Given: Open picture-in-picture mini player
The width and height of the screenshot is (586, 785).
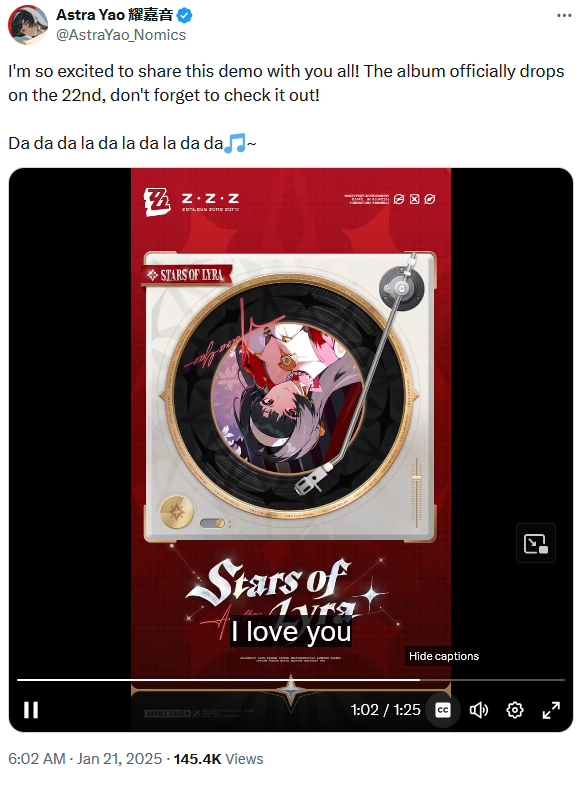Looking at the screenshot, I should 536,543.
